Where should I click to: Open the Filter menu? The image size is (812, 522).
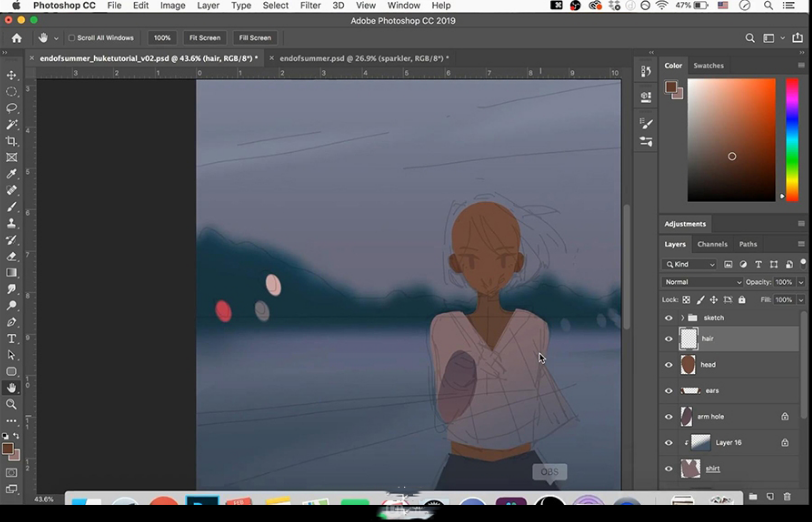point(311,6)
